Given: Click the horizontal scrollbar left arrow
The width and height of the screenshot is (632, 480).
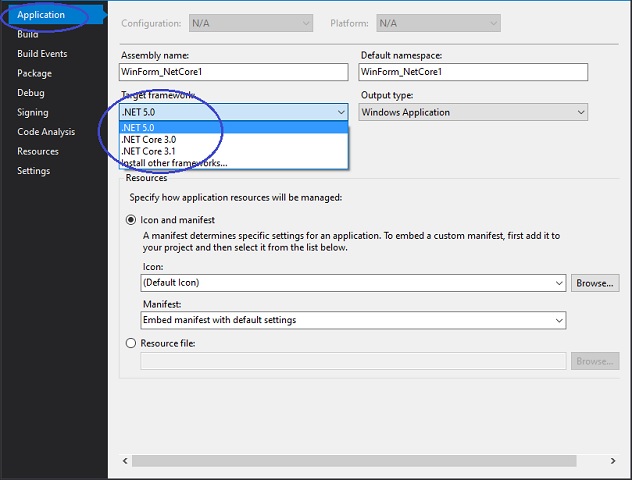Looking at the screenshot, I should click(125, 461).
